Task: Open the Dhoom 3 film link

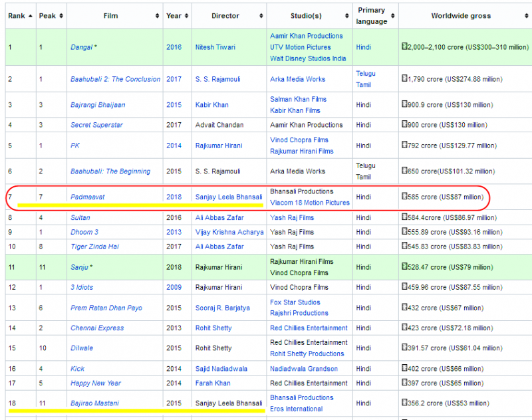Action: point(84,232)
